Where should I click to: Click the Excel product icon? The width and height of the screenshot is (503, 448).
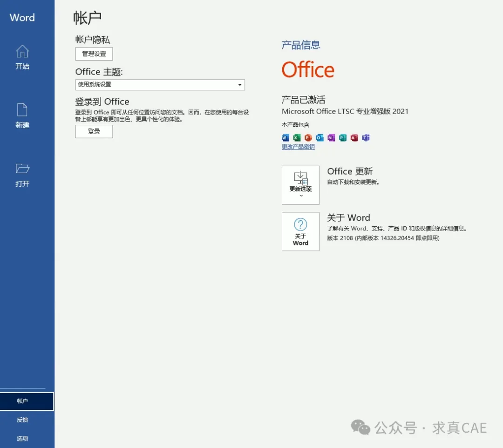297,138
